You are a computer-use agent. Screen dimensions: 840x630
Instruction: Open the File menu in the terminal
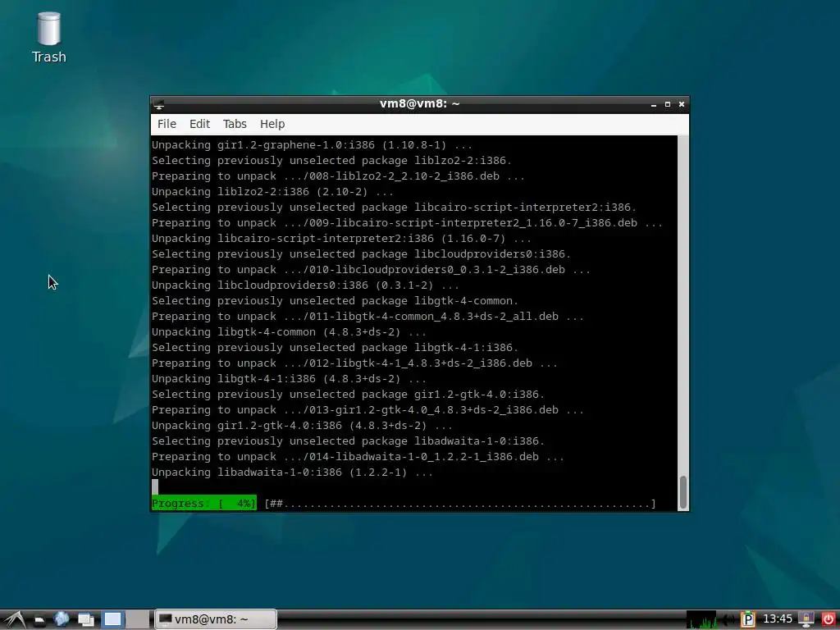(x=167, y=124)
